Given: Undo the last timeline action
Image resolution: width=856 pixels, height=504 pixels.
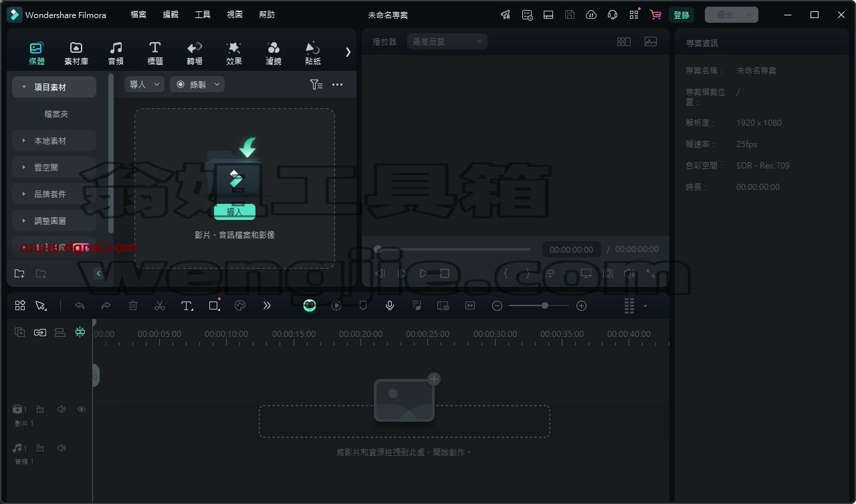Looking at the screenshot, I should (x=80, y=305).
